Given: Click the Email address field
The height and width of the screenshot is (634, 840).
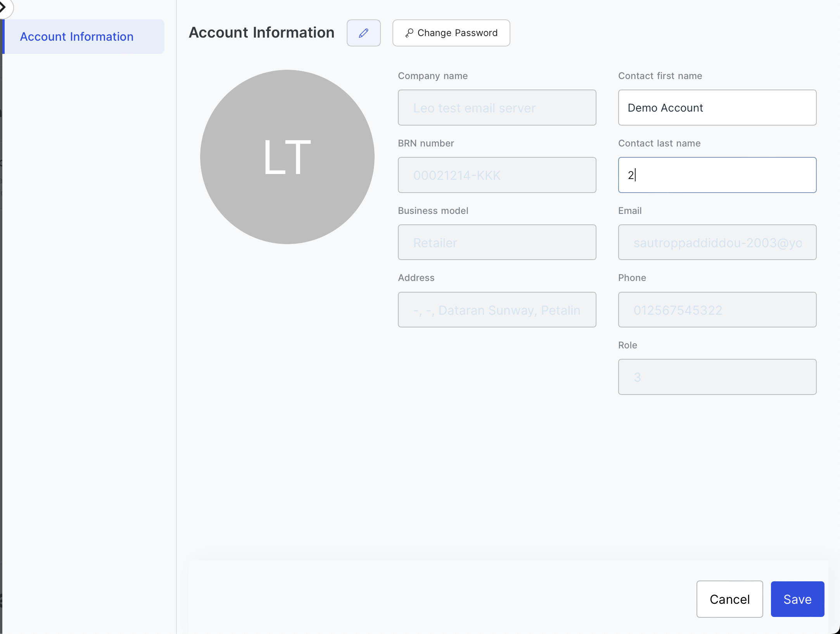Looking at the screenshot, I should point(717,243).
